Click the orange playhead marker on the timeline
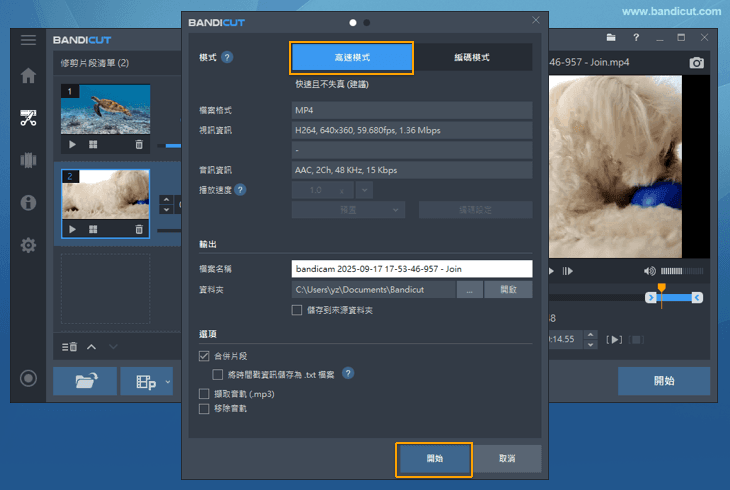730x490 pixels. point(662,288)
